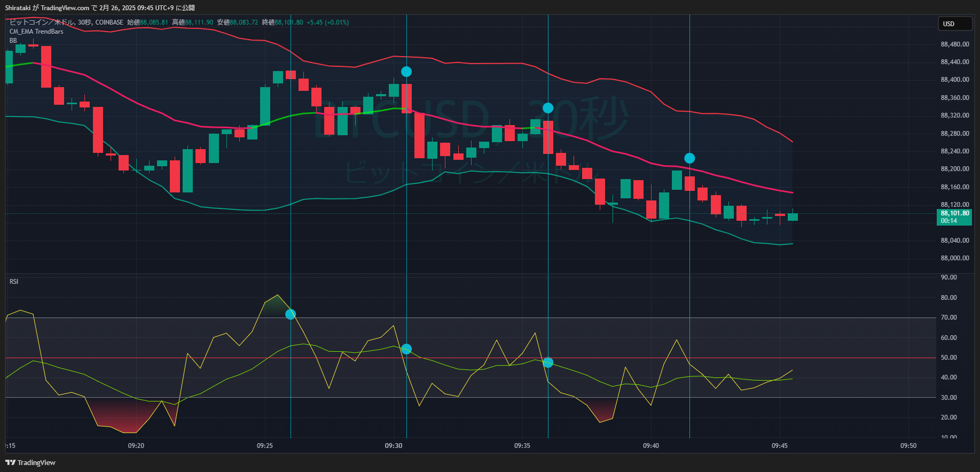This screenshot has width=980, height=472.
Task: Click the RSI 30.00 scale label
Action: pyautogui.click(x=948, y=398)
